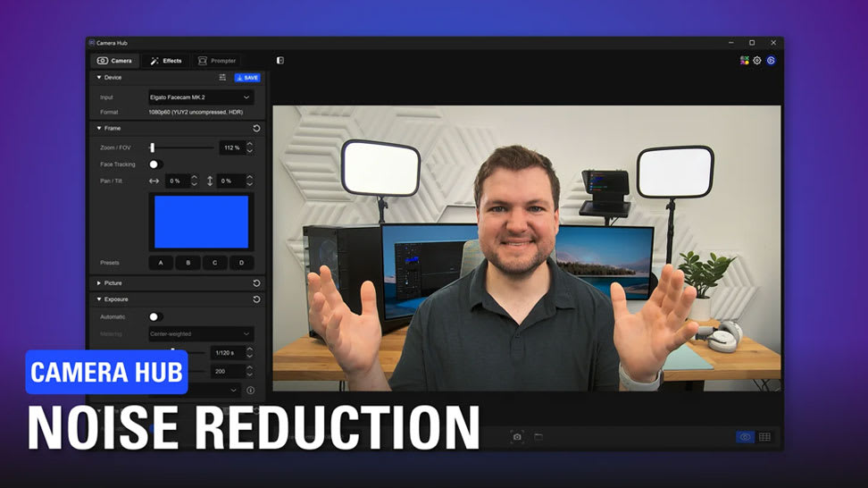Enable Automatic exposure toggle
This screenshot has height=488, width=868.
point(155,316)
